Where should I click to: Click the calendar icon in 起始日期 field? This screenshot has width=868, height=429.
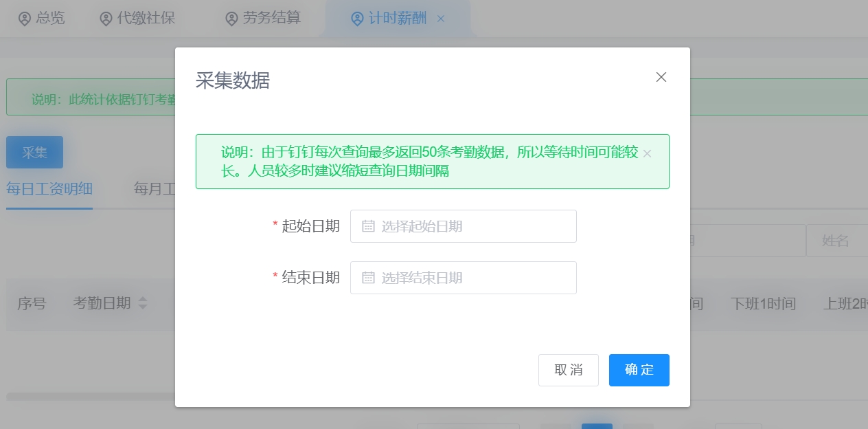pyautogui.click(x=367, y=225)
